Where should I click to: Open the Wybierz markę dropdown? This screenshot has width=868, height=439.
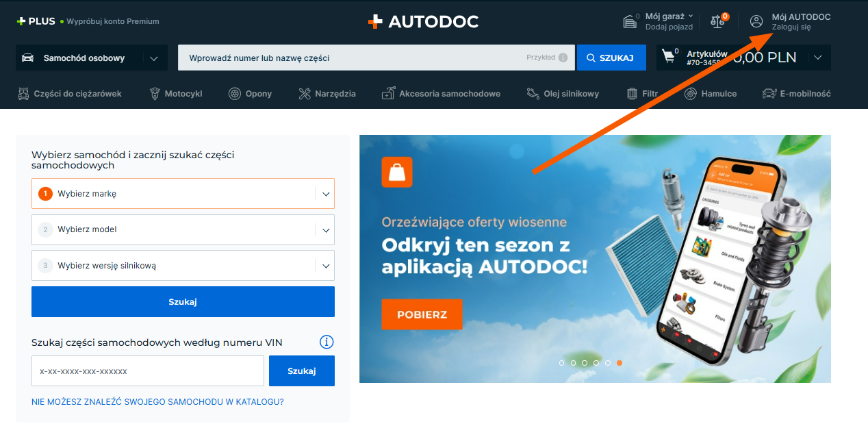pos(183,194)
